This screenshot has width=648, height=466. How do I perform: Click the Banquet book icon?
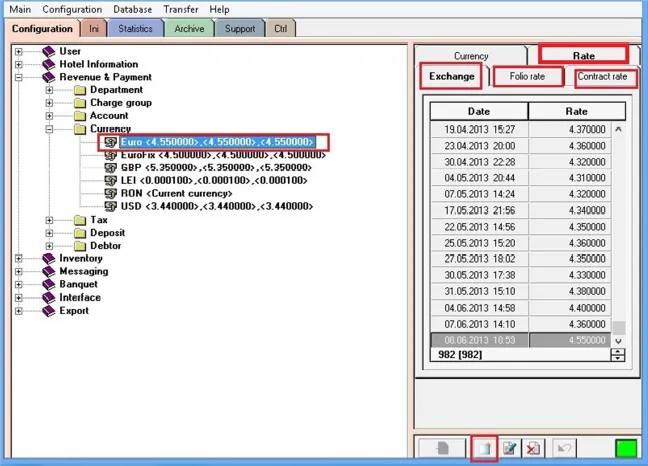click(x=49, y=285)
